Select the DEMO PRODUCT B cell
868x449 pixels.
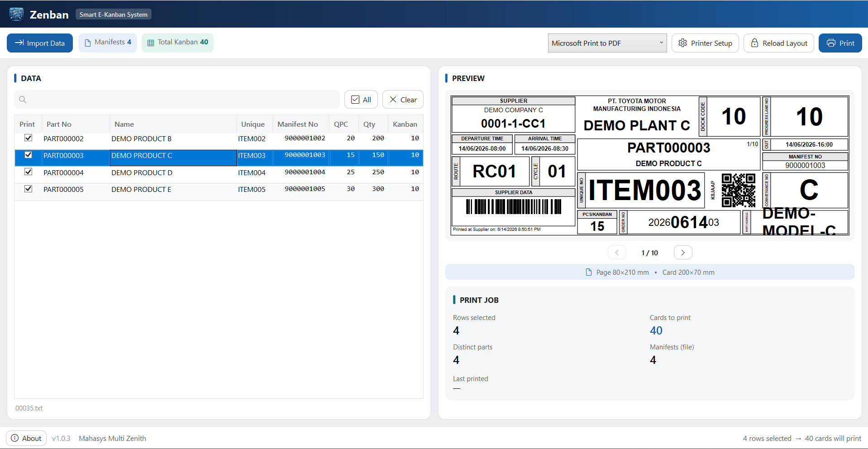click(173, 139)
